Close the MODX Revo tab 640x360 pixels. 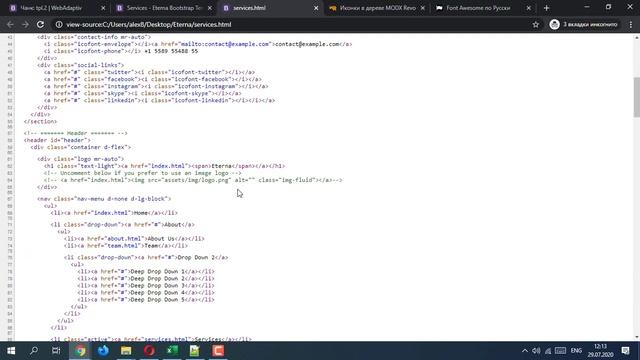(423, 8)
